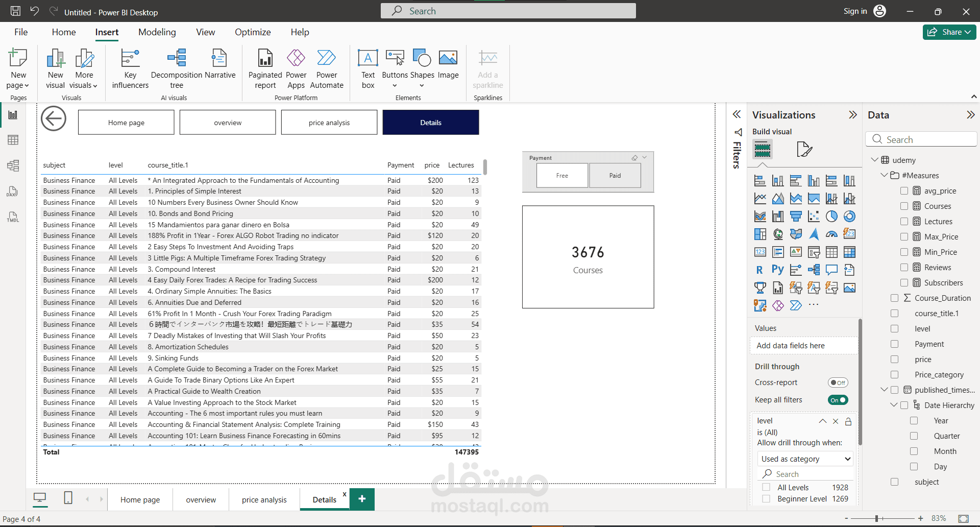Open Model view from the left sidebar

pyautogui.click(x=13, y=165)
